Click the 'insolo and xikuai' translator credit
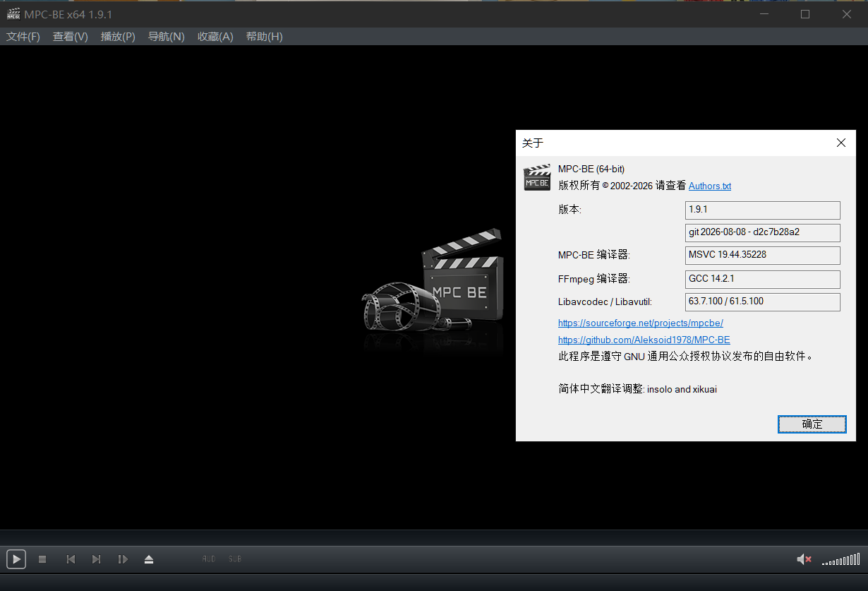This screenshot has height=591, width=868. click(x=682, y=389)
